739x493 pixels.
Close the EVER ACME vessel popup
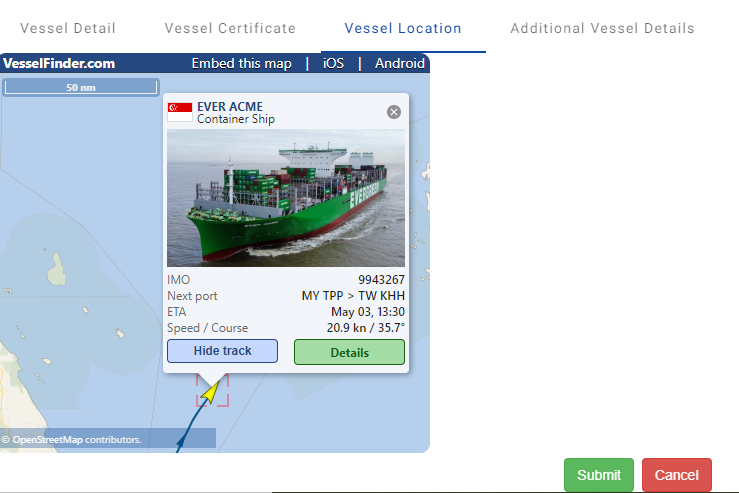tap(394, 112)
